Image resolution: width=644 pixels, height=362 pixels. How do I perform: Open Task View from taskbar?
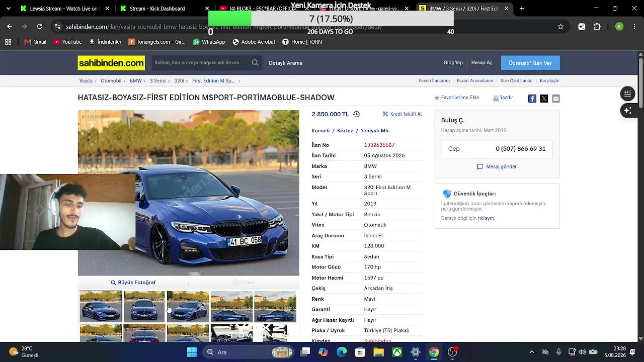(x=305, y=352)
